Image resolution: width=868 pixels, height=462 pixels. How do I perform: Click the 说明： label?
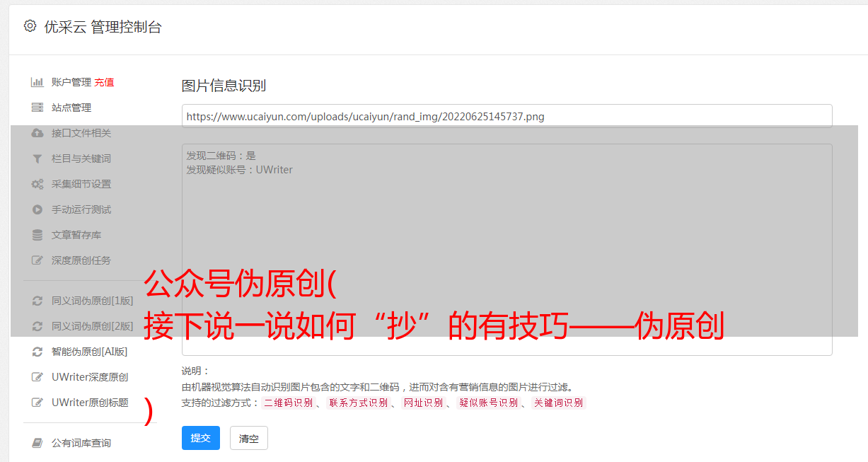(x=195, y=371)
